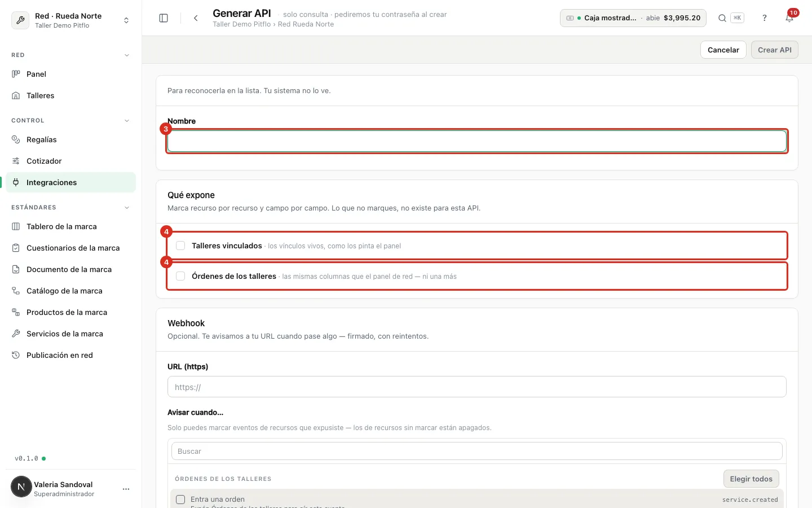812x508 pixels.
Task: Open Productos de la marca menu item
Action: pos(70,312)
